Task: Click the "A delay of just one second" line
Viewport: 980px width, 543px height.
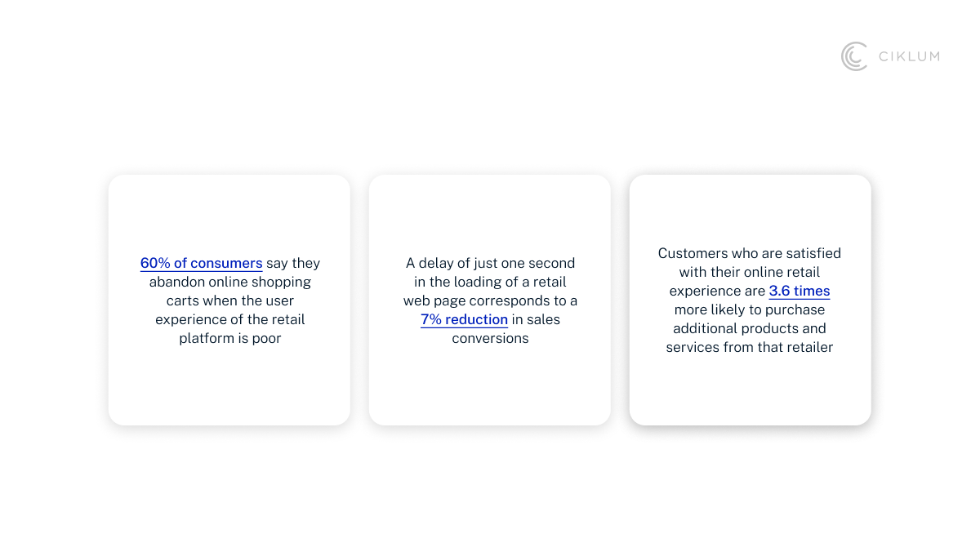Action: click(x=490, y=263)
